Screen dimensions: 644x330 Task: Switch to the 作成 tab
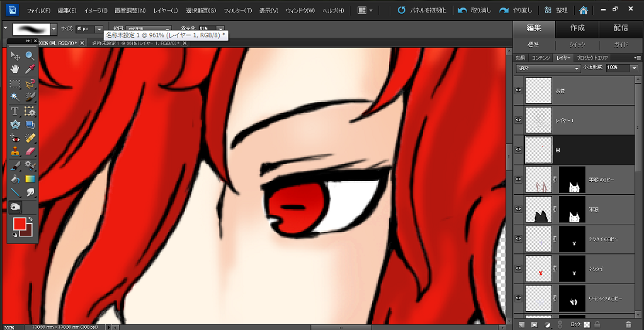(577, 28)
